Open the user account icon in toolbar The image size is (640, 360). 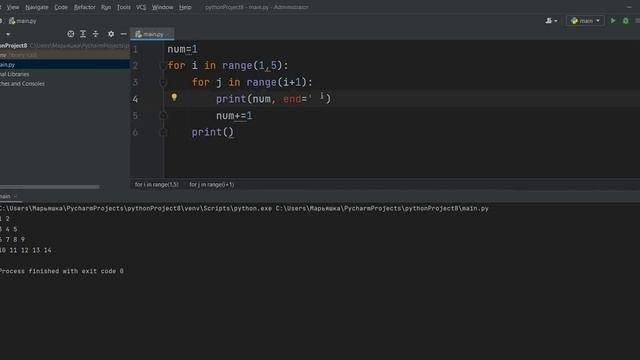tap(551, 20)
